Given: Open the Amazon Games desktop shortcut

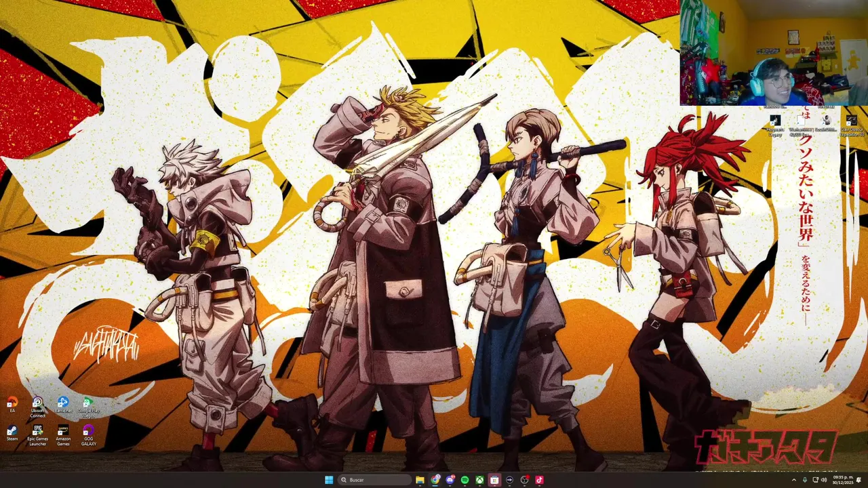Looking at the screenshot, I should click(x=63, y=435).
